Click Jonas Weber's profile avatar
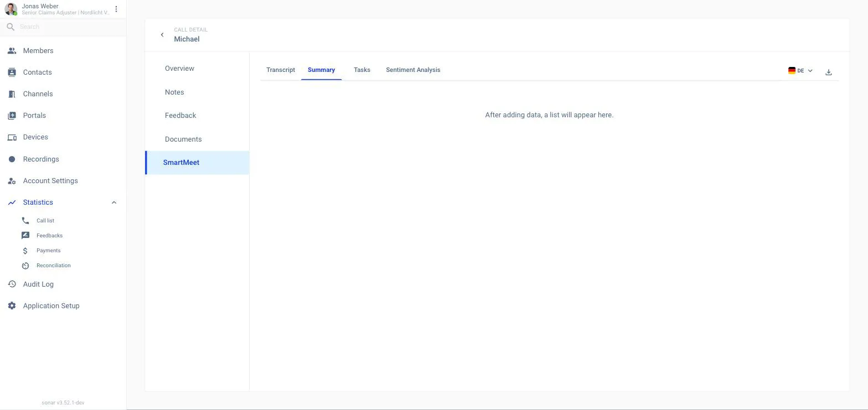 pos(11,9)
